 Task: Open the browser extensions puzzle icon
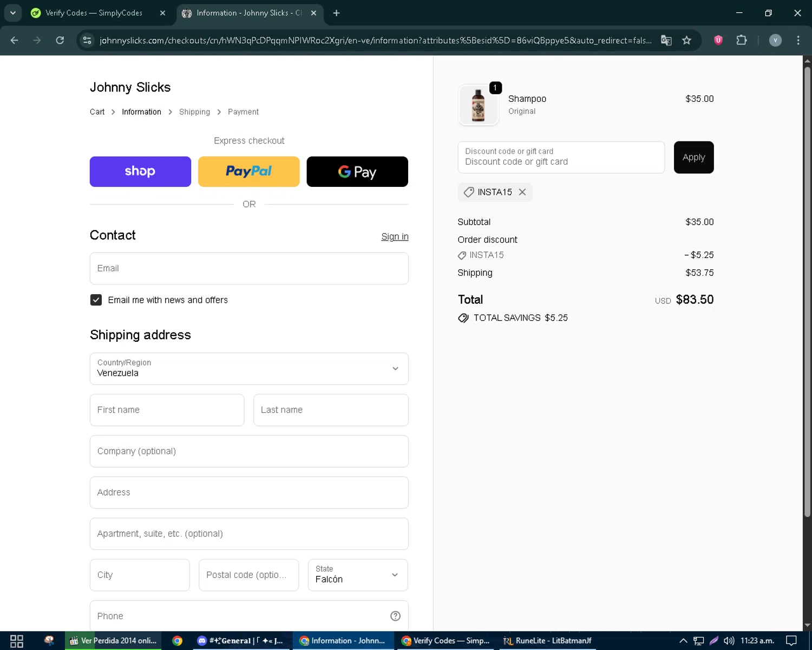click(x=742, y=40)
